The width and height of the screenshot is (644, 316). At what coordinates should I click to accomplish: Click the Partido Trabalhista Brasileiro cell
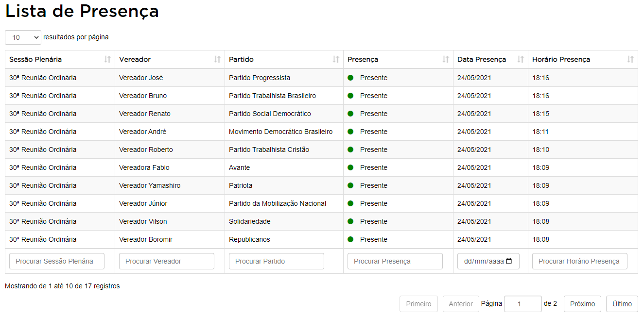point(284,96)
